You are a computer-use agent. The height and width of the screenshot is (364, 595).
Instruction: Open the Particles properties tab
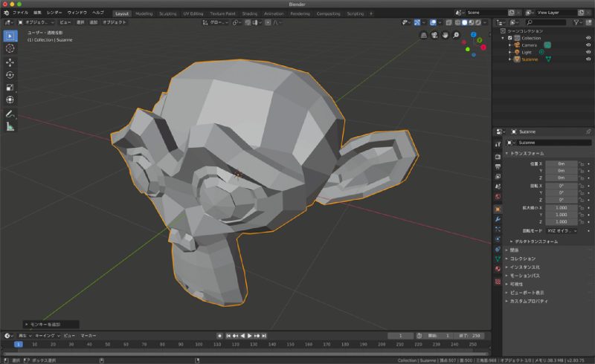click(x=498, y=229)
